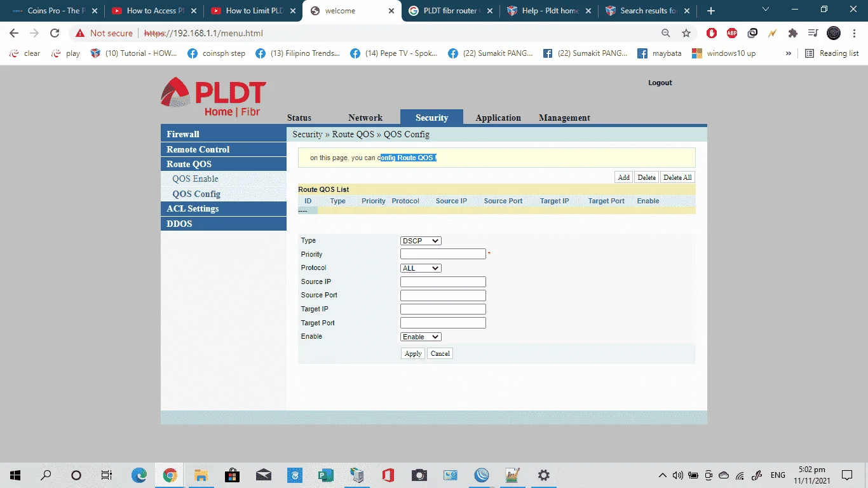The height and width of the screenshot is (488, 868).
Task: Focus the Priority input field
Action: pyautogui.click(x=443, y=254)
